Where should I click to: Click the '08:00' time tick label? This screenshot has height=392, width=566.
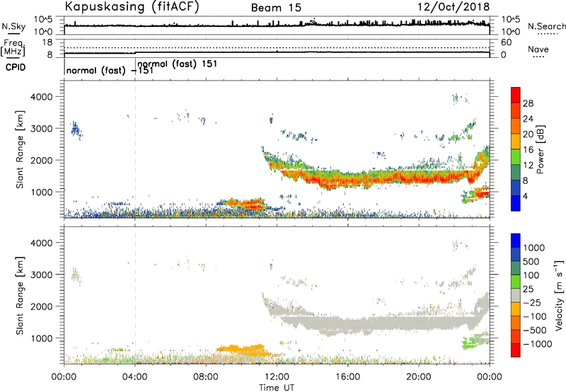point(206,377)
